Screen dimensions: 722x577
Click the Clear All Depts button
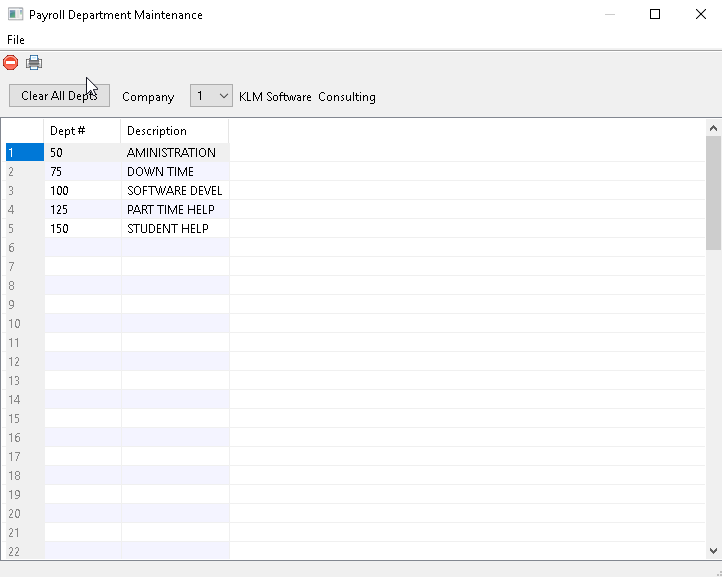tap(59, 95)
